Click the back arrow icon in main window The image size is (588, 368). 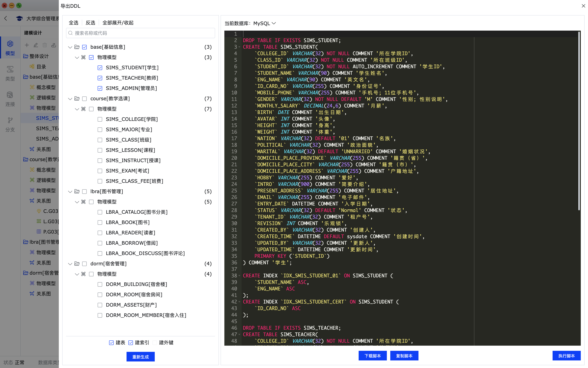click(x=6, y=18)
